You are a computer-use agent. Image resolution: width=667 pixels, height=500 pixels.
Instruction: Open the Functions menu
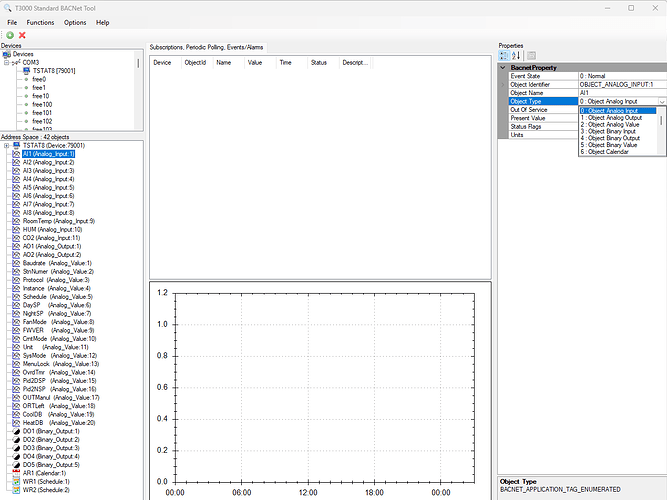click(x=40, y=22)
